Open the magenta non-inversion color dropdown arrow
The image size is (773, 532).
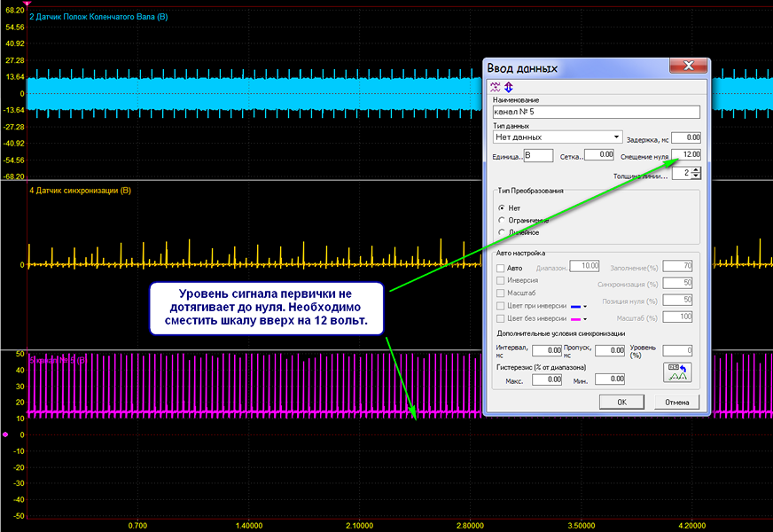tap(585, 319)
